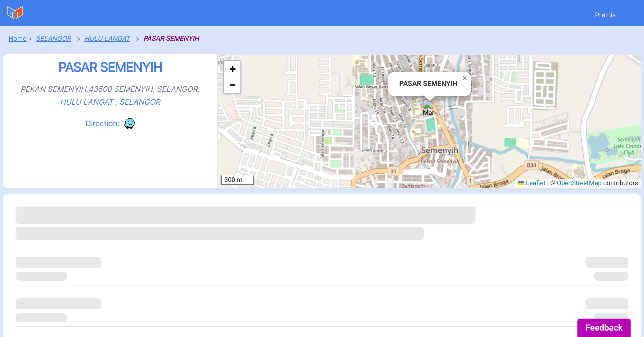
Task: Open SELANGOR breadcrumb link
Action: [53, 39]
